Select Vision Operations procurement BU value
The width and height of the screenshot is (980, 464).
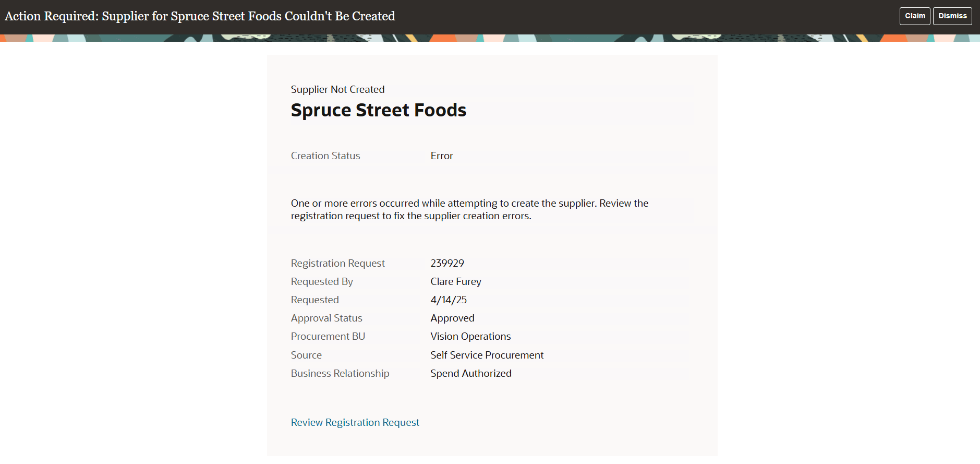point(470,336)
